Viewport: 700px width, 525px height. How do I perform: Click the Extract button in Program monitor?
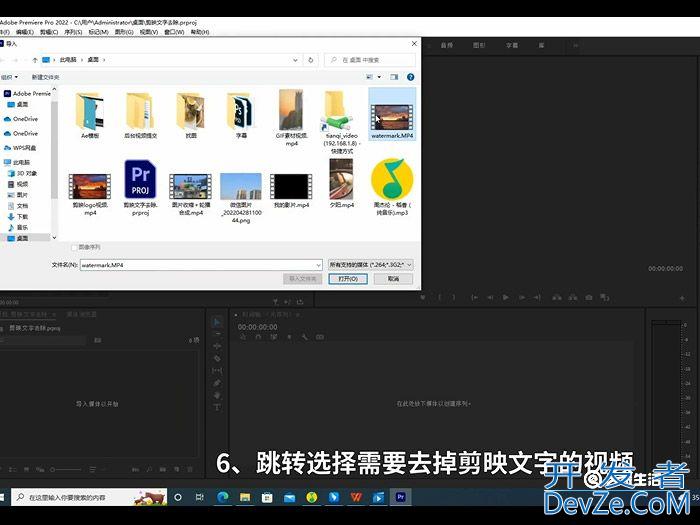pos(573,297)
